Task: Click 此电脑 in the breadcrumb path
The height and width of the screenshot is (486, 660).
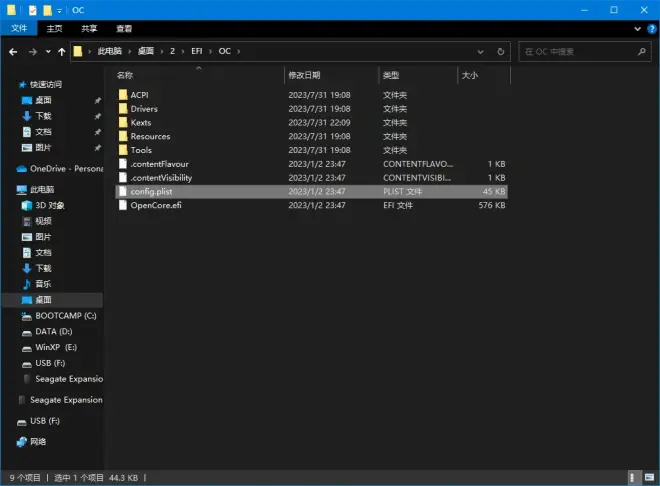Action: coord(109,51)
